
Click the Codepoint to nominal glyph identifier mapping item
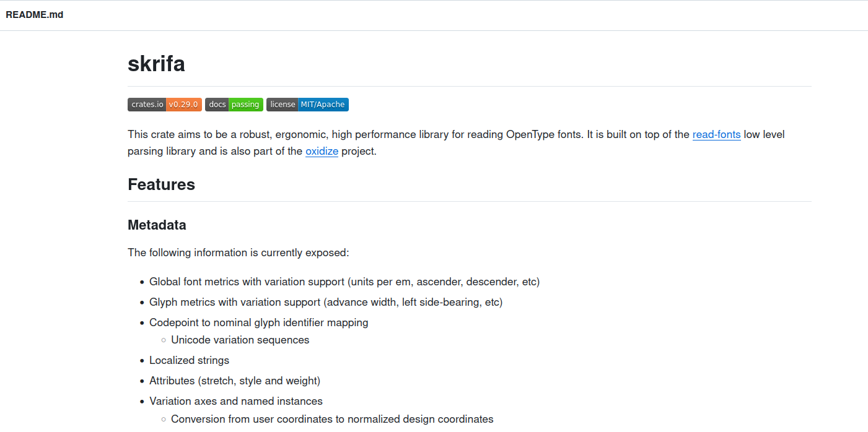pos(259,322)
